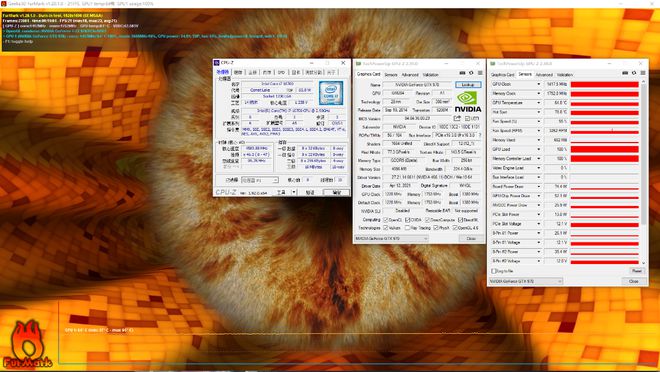
Task: Toggle the Vulkan checkbox
Action: [x=386, y=228]
